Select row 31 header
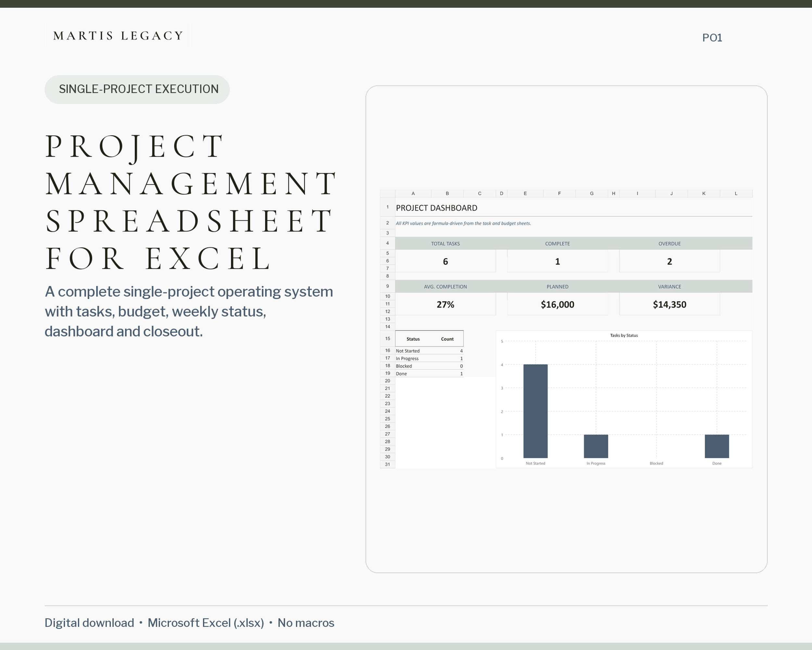 387,464
